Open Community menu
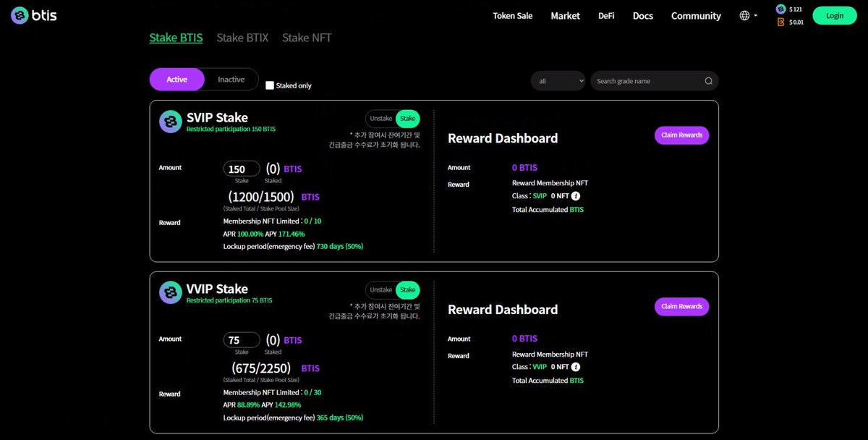This screenshot has height=440, width=868. 696,15
